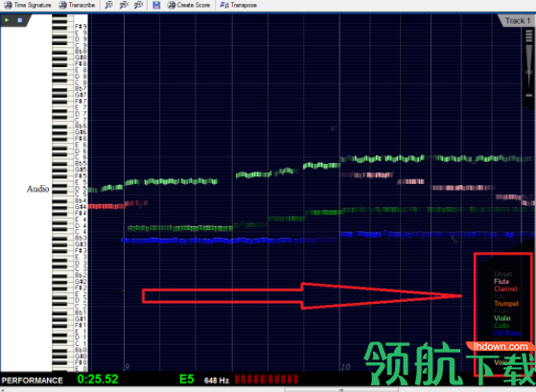Viewport: 536px width, 392px height.
Task: Click the blue floppy disk save icon
Action: tap(156, 5)
